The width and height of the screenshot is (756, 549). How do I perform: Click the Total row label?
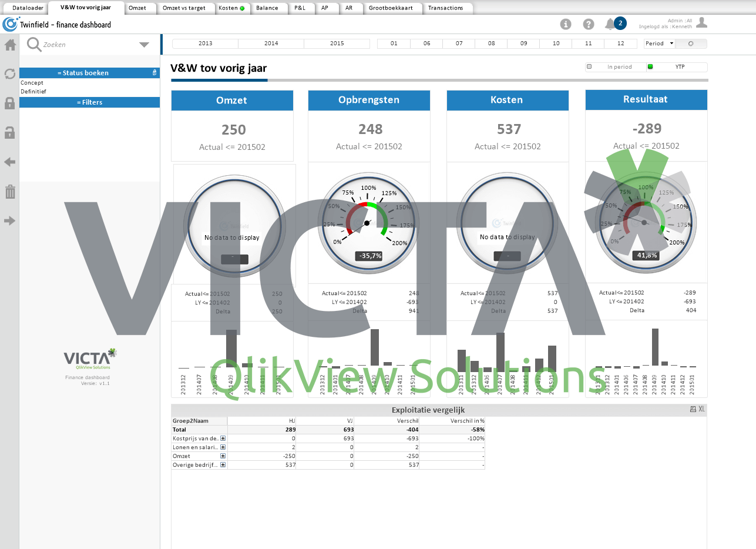[199, 430]
